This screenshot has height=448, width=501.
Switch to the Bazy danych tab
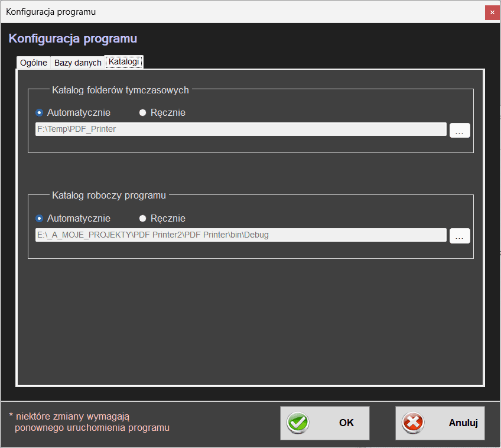click(x=77, y=63)
